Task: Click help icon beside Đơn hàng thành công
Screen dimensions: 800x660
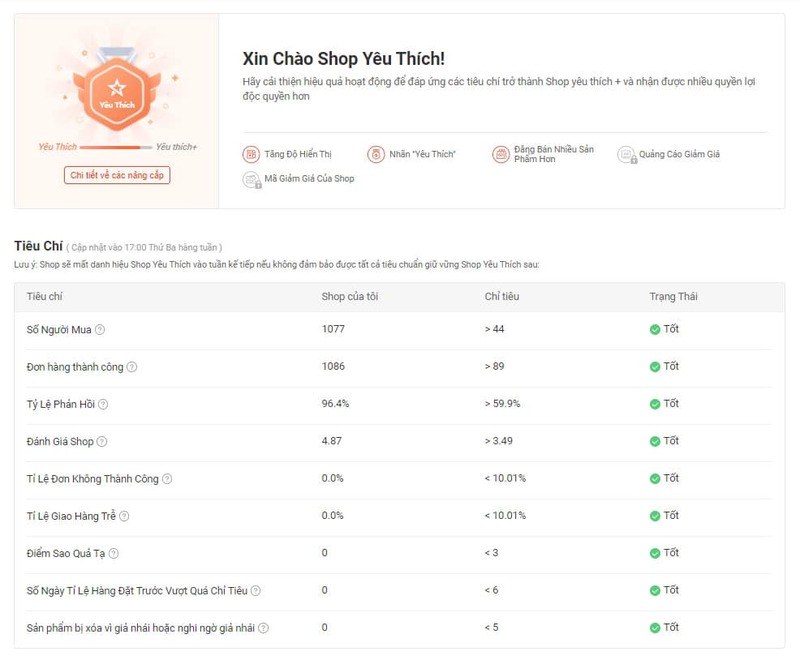Action: (x=132, y=367)
